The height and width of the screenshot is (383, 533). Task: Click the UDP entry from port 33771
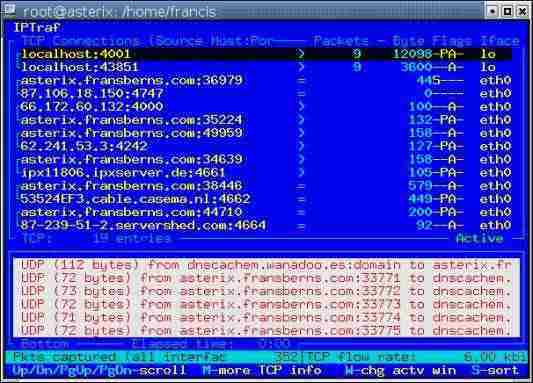pyautogui.click(x=266, y=278)
